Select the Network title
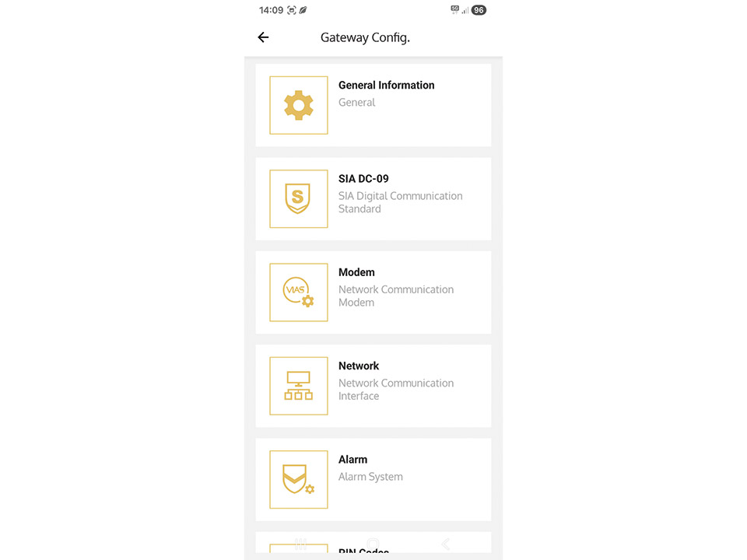Image resolution: width=747 pixels, height=560 pixels. coord(359,366)
